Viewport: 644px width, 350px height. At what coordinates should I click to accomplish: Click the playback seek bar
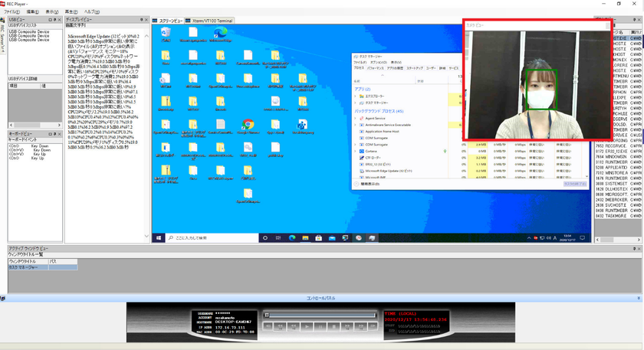(x=321, y=315)
